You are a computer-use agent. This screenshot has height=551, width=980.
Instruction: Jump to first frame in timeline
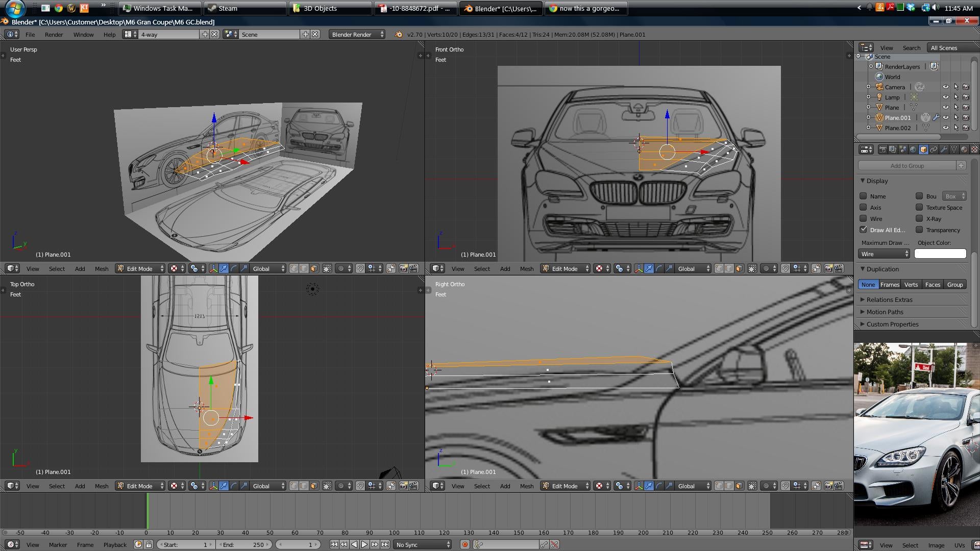[x=334, y=544]
